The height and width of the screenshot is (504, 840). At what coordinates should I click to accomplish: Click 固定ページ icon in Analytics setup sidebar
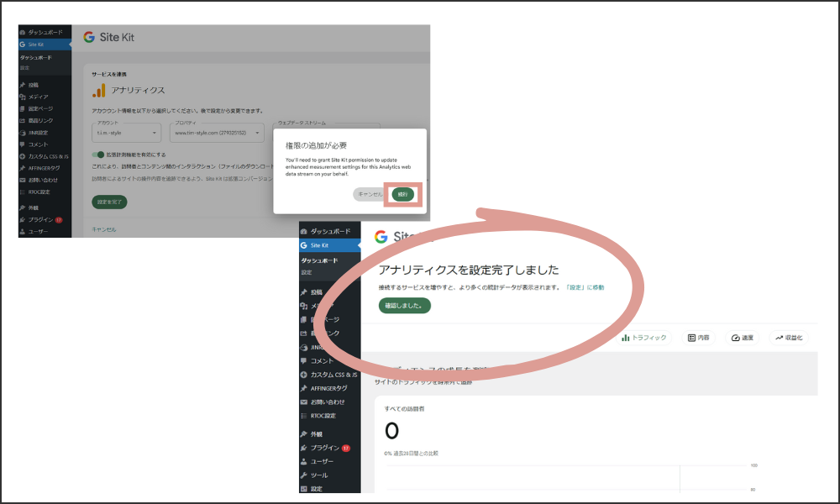click(x=23, y=108)
